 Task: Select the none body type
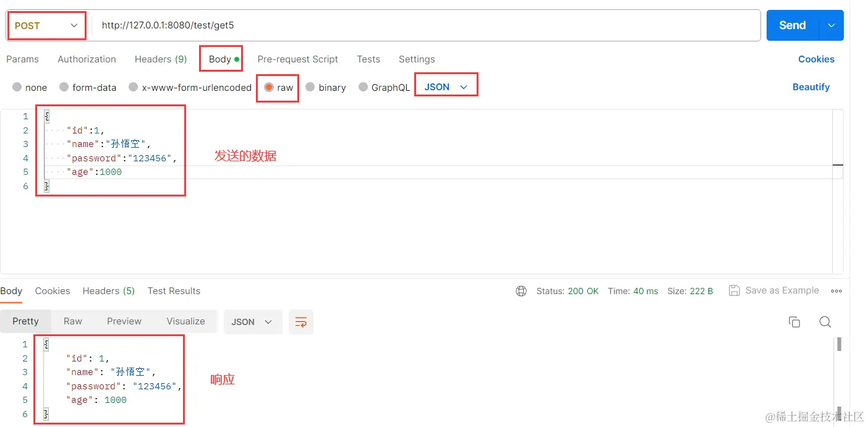30,87
